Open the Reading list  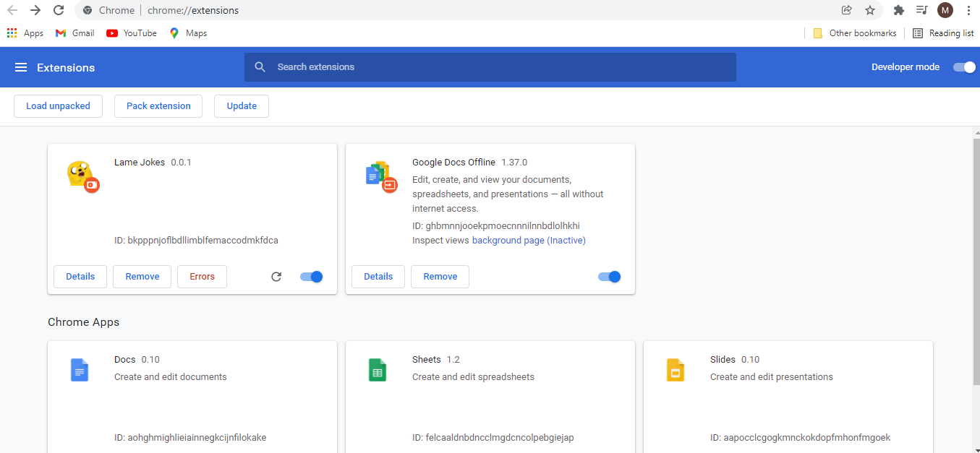click(943, 33)
